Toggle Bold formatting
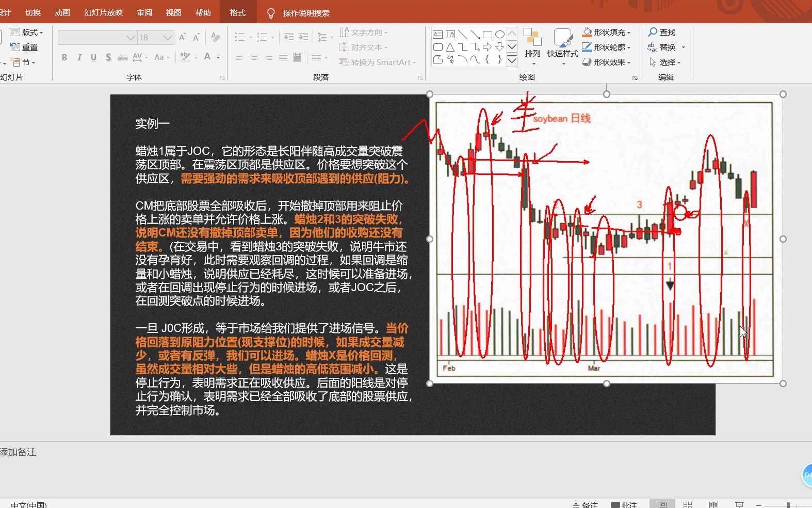 (64, 57)
